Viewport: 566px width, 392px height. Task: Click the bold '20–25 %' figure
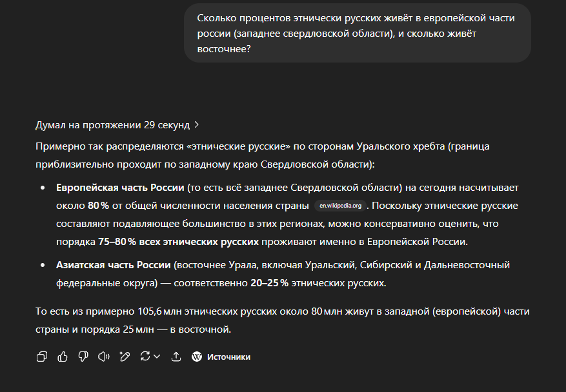click(x=269, y=283)
